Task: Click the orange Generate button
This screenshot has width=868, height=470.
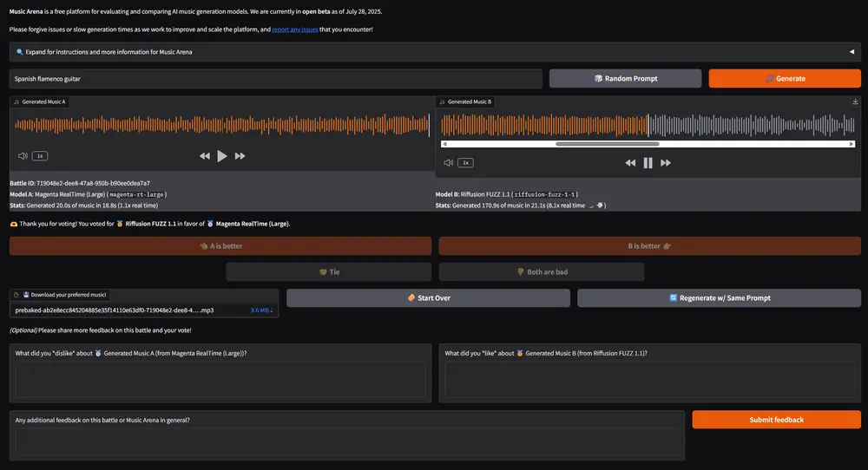Action: pyautogui.click(x=785, y=78)
